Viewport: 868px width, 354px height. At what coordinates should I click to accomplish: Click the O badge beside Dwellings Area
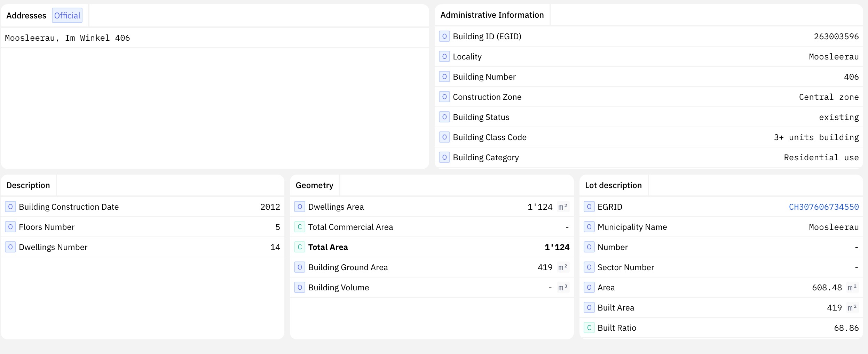click(300, 207)
